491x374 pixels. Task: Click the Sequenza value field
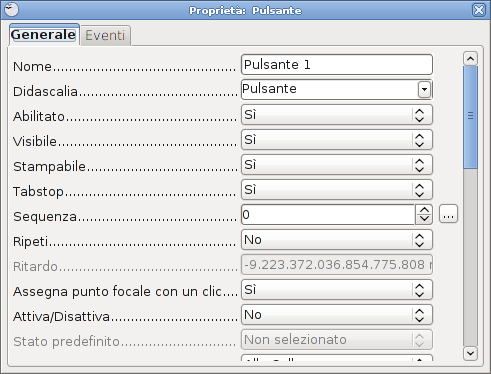(x=328, y=215)
